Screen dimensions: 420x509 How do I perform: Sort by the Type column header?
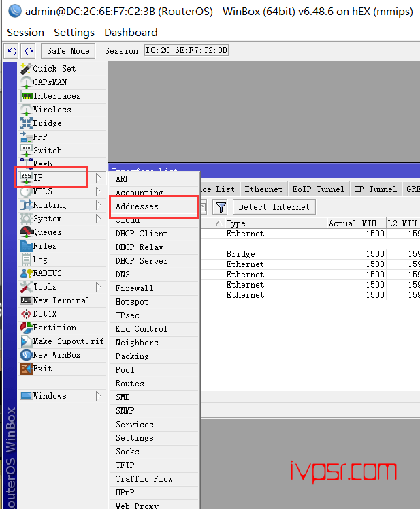tap(276, 223)
